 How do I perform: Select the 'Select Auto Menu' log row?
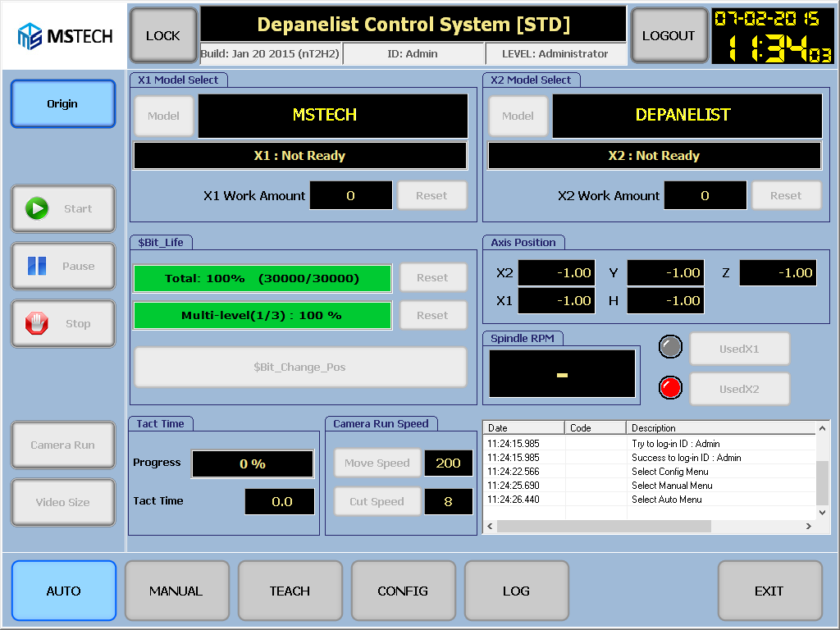tap(650, 500)
